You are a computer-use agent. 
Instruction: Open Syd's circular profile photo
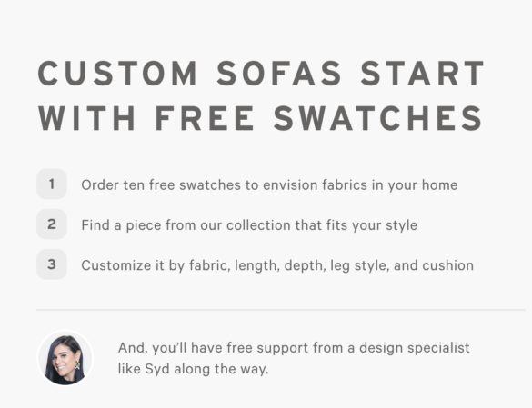click(x=65, y=358)
